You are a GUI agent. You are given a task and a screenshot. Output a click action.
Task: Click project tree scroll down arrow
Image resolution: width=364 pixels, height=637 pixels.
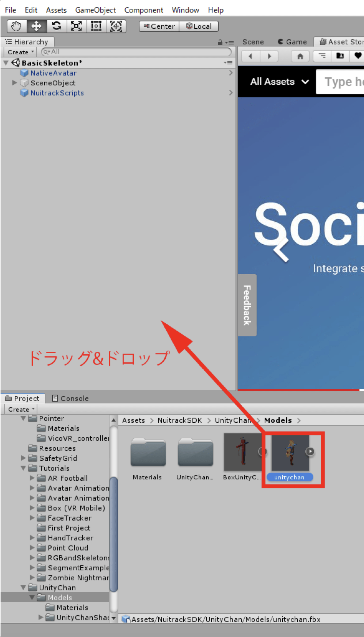pyautogui.click(x=113, y=618)
